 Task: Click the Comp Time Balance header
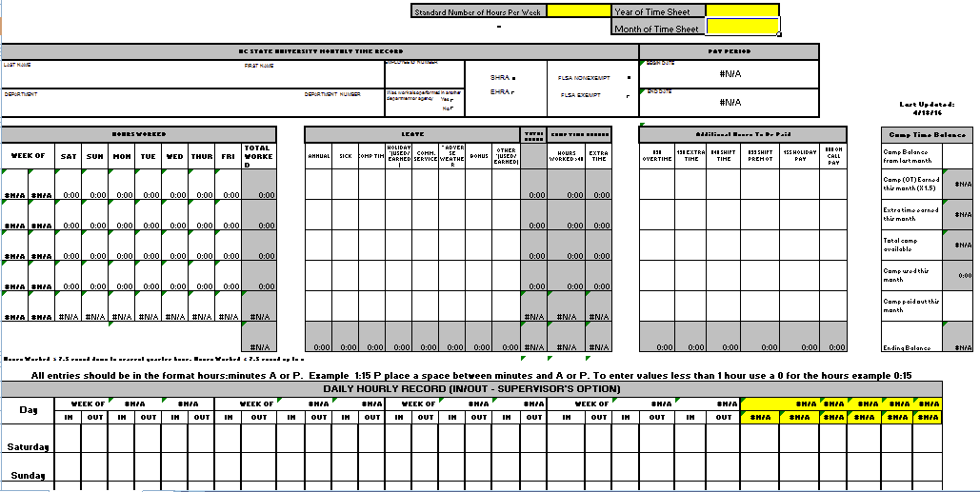point(927,134)
